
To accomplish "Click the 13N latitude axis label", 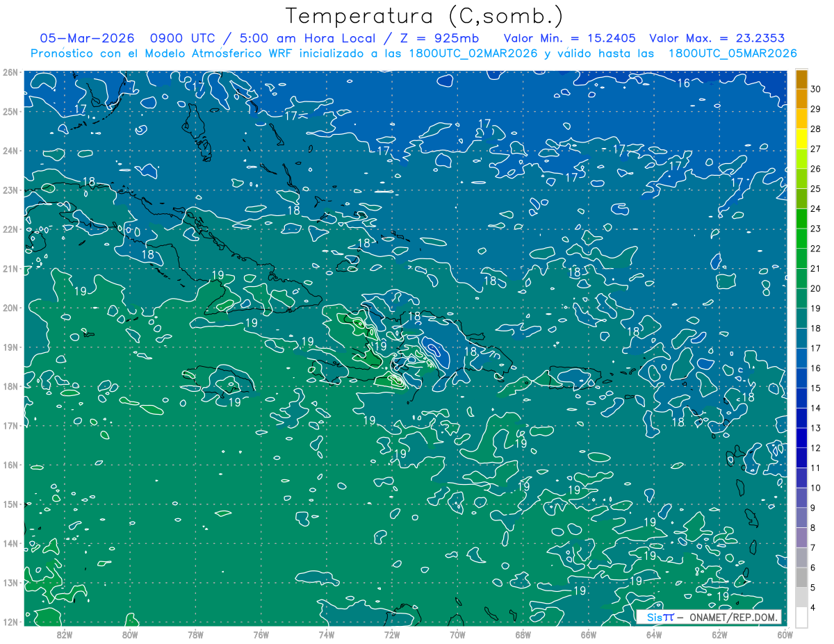I will [x=10, y=582].
